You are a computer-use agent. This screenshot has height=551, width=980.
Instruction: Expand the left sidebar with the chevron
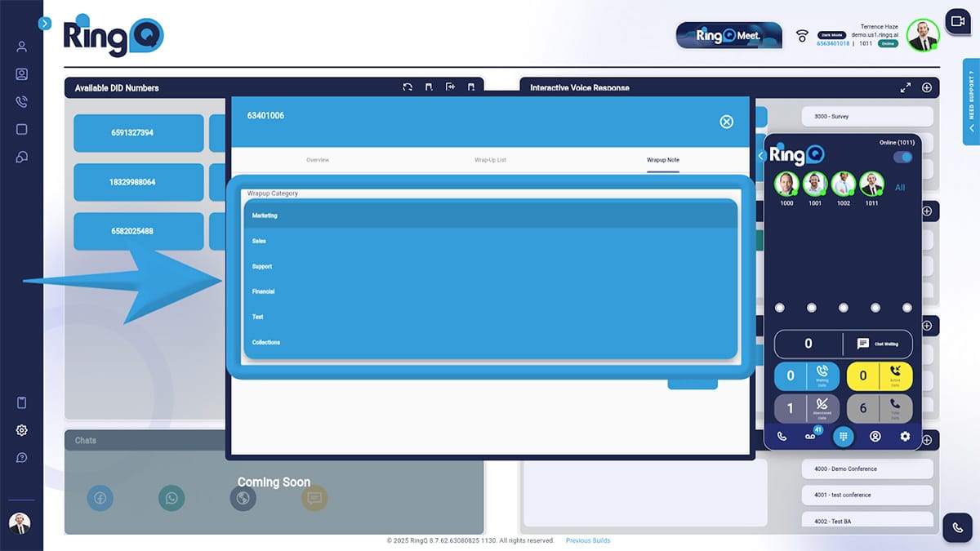pos(45,24)
